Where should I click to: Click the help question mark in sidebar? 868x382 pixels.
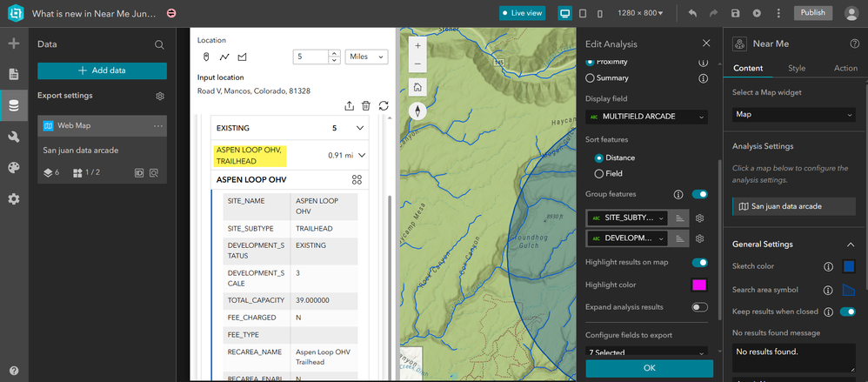pos(14,371)
